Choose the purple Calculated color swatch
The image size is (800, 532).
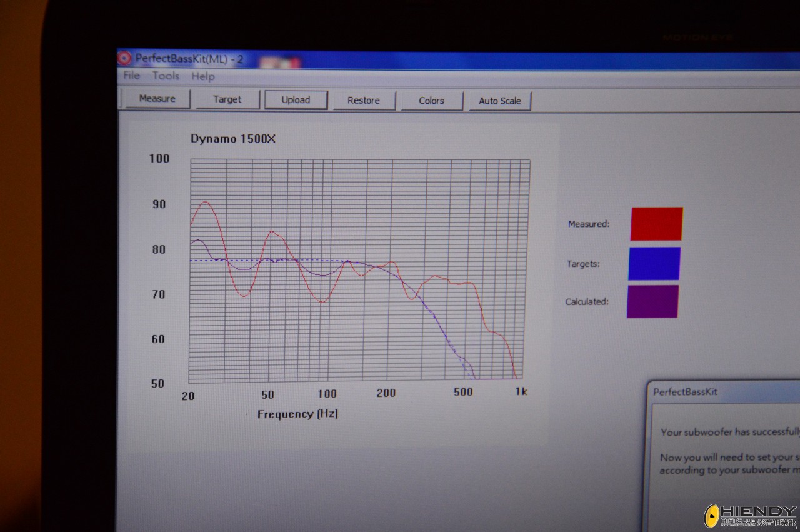coord(652,301)
